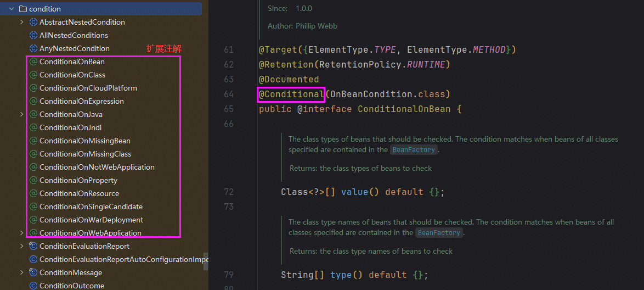
Task: Expand the ConditionMessage node
Action: point(22,272)
